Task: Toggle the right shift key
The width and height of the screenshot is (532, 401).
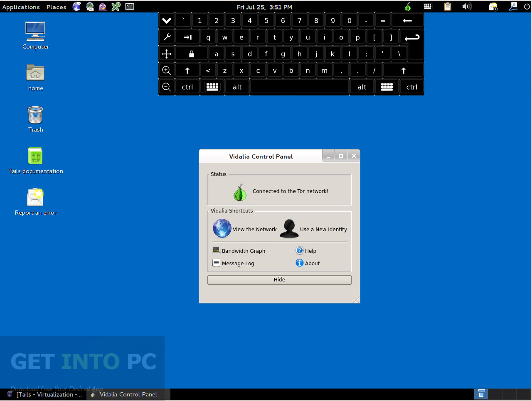Action: (x=403, y=70)
